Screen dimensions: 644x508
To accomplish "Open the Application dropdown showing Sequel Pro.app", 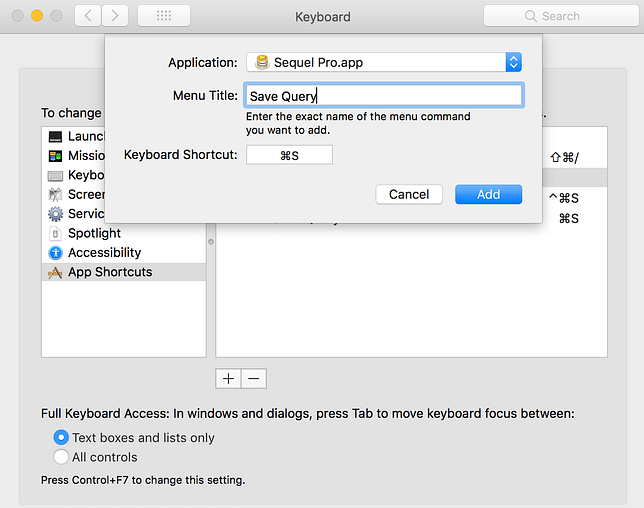I will point(384,62).
